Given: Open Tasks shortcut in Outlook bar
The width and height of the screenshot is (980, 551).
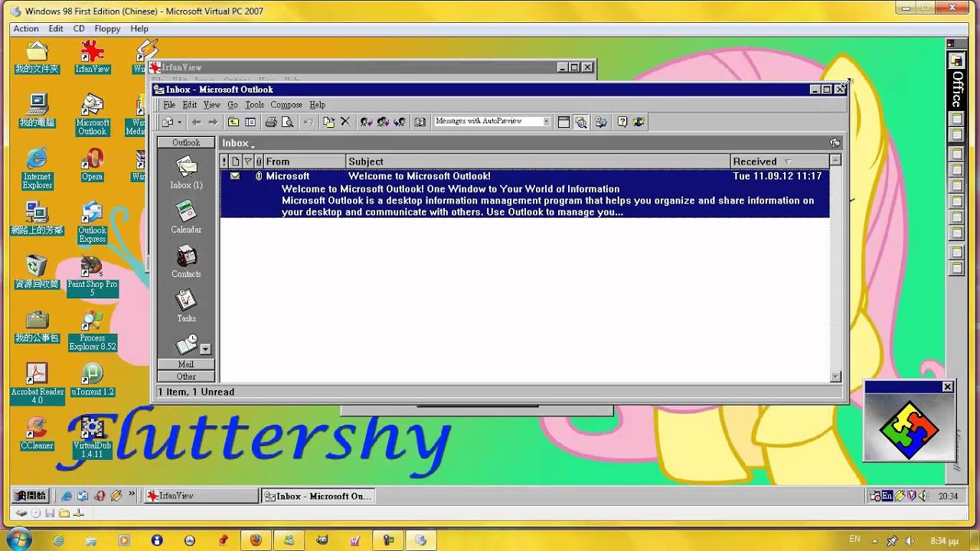Looking at the screenshot, I should pyautogui.click(x=186, y=305).
